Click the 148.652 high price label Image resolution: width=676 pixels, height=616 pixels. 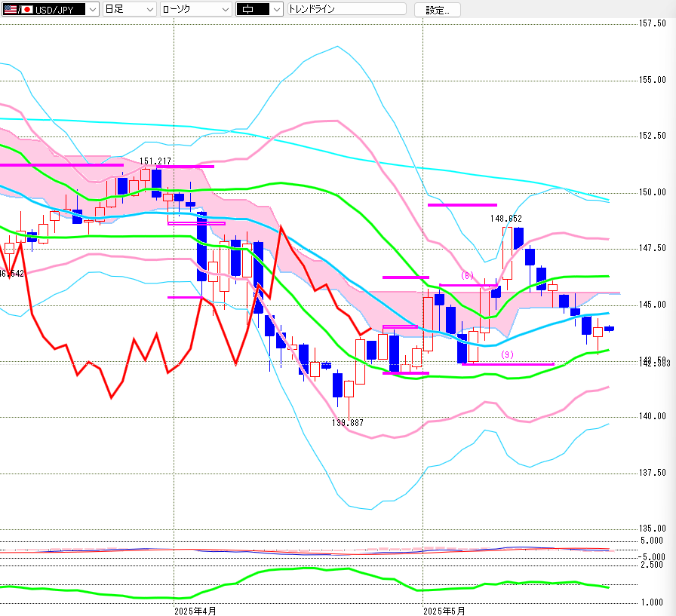click(506, 219)
